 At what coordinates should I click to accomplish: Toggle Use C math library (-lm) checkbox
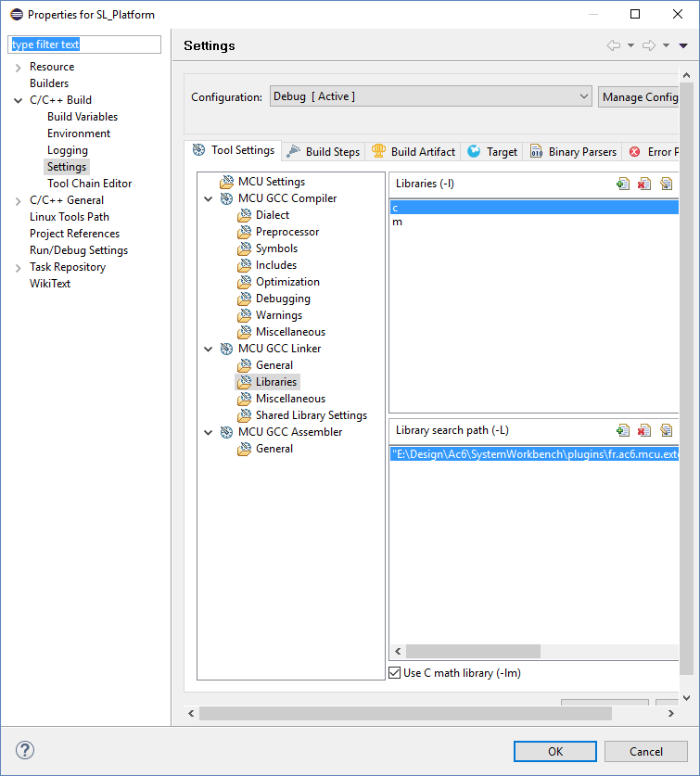coord(395,673)
